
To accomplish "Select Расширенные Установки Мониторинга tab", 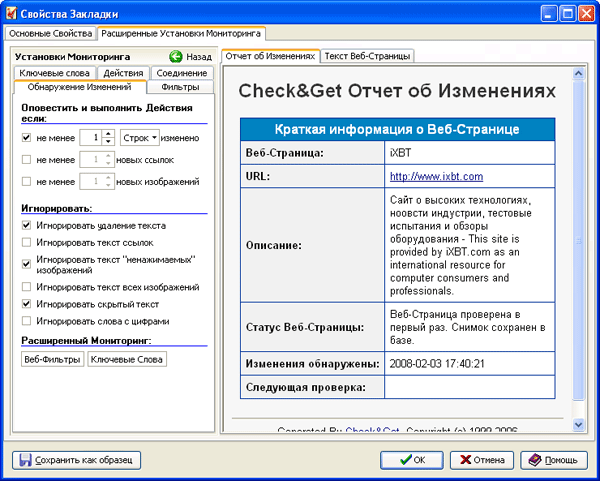I will point(181,33).
